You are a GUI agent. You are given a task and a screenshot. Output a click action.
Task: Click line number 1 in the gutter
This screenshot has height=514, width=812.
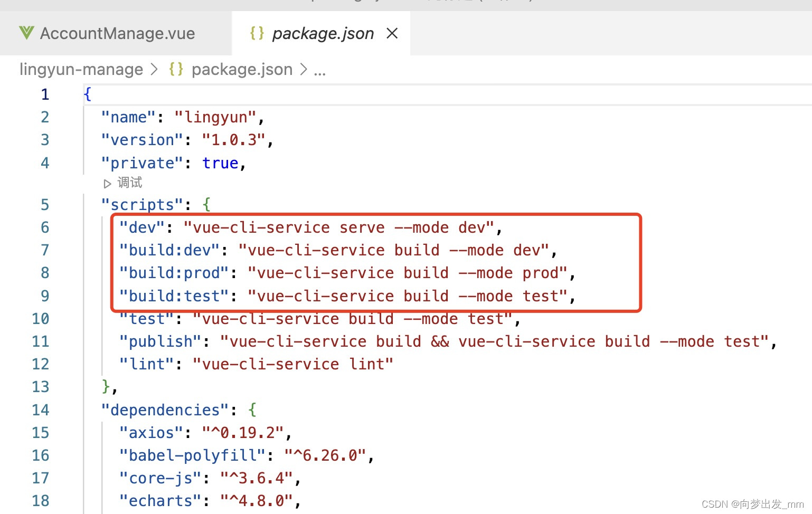coord(45,94)
